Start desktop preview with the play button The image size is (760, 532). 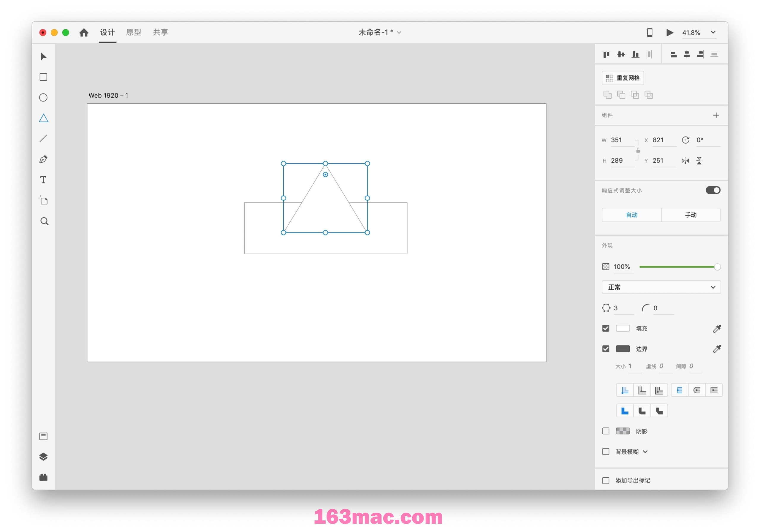tap(670, 32)
